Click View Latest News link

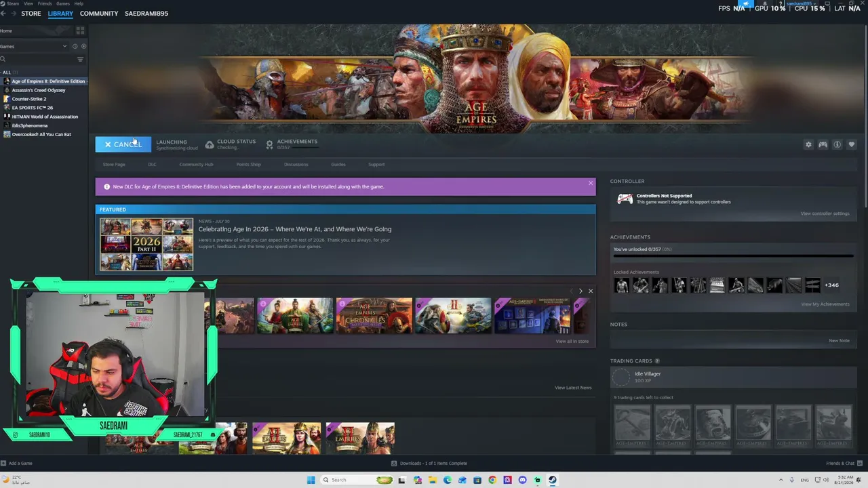tap(573, 388)
